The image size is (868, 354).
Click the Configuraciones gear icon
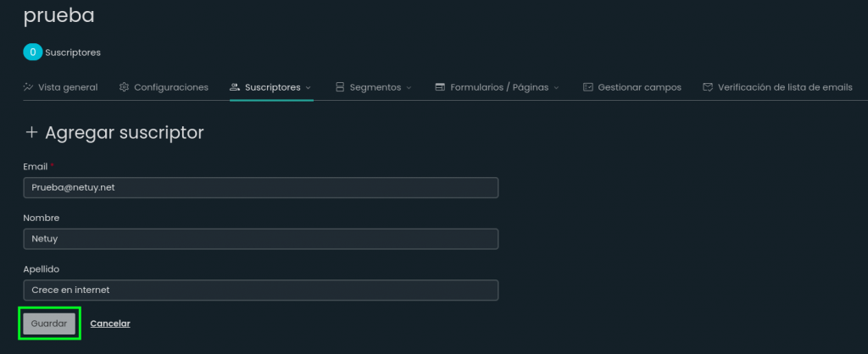tap(124, 87)
